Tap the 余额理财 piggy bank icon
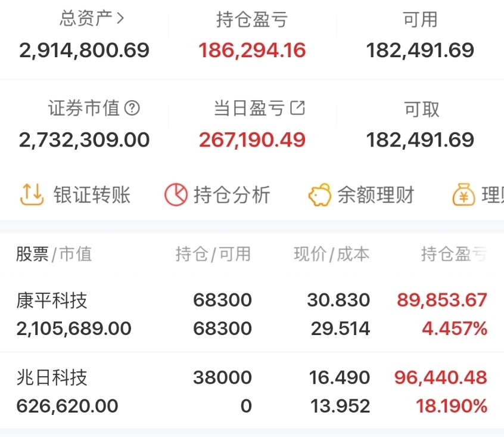The width and height of the screenshot is (504, 437). [x=320, y=194]
